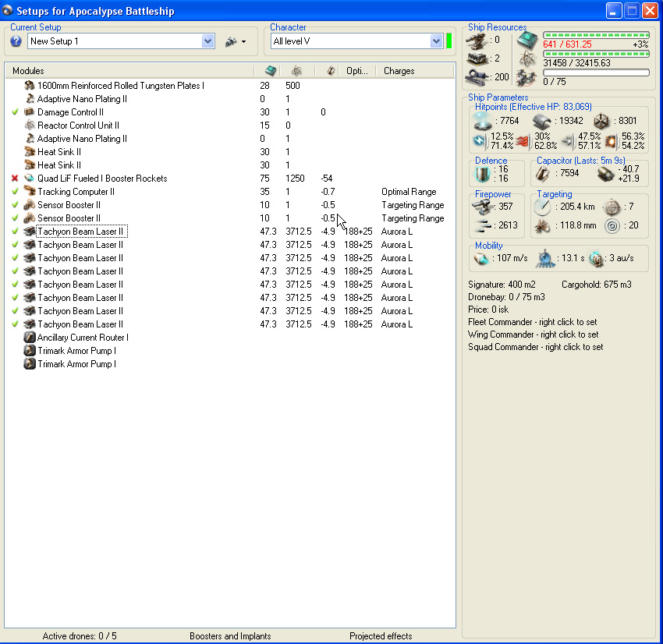Click the green character status indicator
663x644 pixels.
click(448, 41)
